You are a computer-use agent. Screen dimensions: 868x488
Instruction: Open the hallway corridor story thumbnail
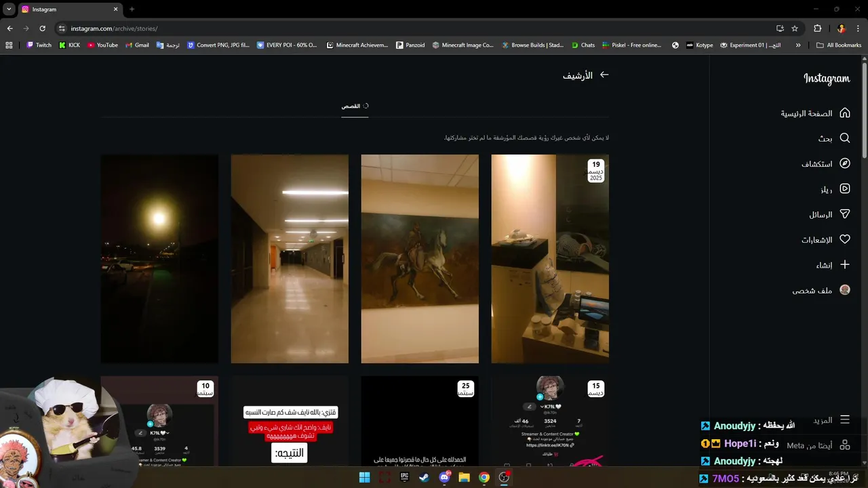[x=290, y=259]
